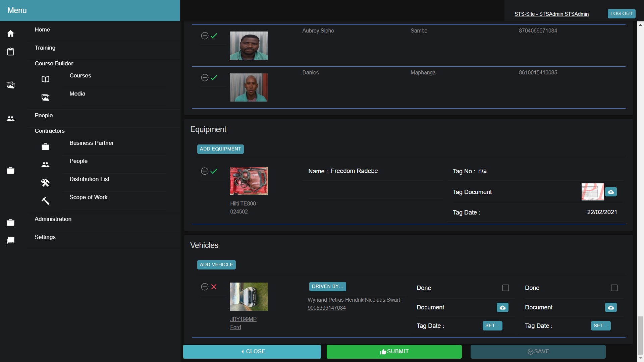Open the Hilti TE800 equipment thumbnail
Image resolution: width=644 pixels, height=362 pixels.
click(249, 181)
